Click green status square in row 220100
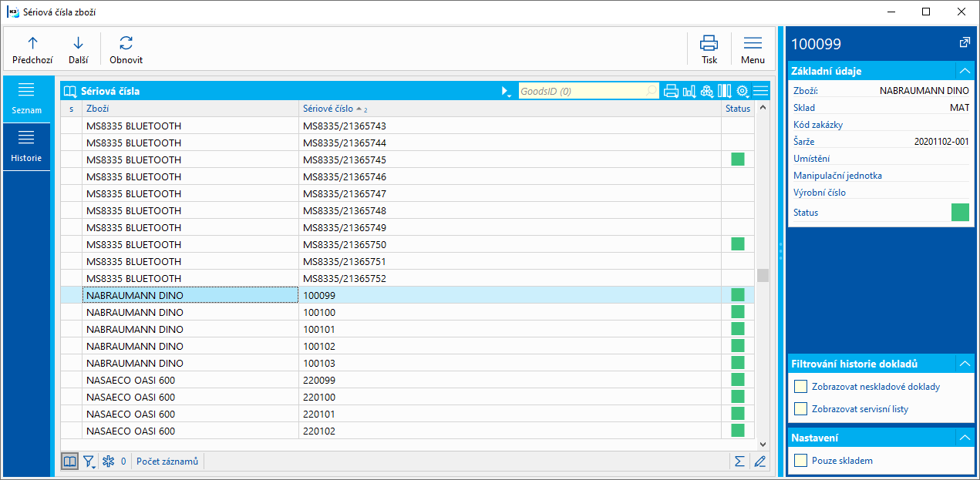The height and width of the screenshot is (480, 980). [x=738, y=396]
